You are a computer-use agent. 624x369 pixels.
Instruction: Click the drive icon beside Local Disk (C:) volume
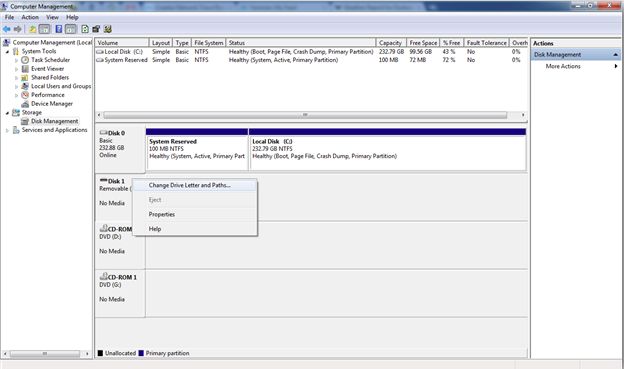[100, 52]
